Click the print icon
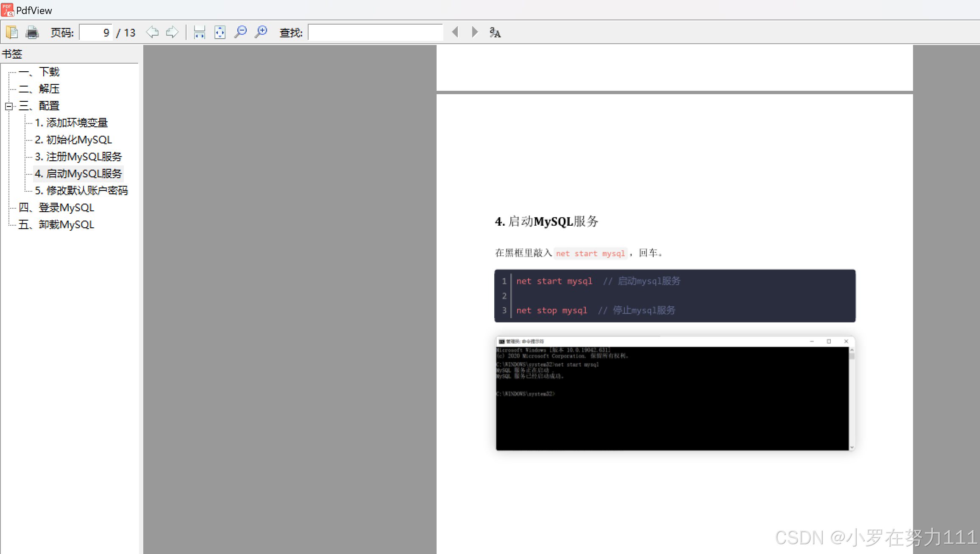980x554 pixels. 32,32
